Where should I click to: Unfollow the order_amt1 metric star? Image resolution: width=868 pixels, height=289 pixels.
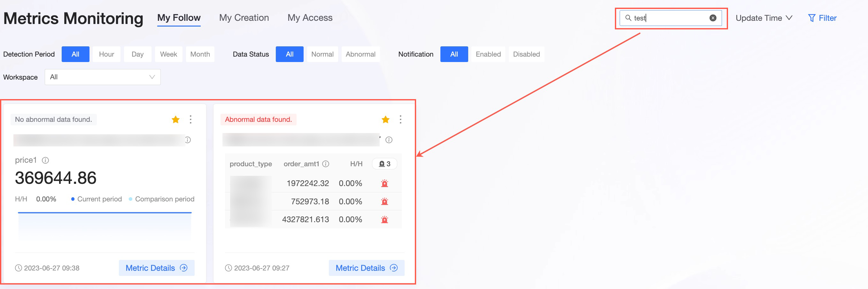tap(385, 119)
